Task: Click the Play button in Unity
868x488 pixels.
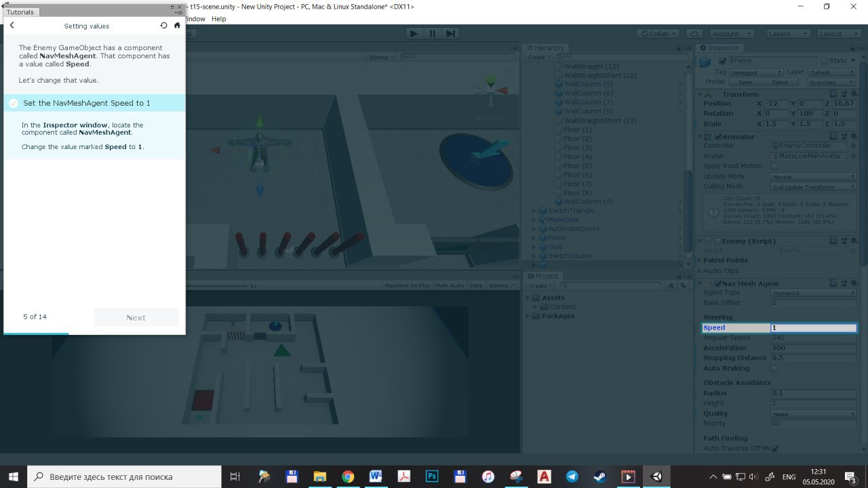Action: (414, 34)
